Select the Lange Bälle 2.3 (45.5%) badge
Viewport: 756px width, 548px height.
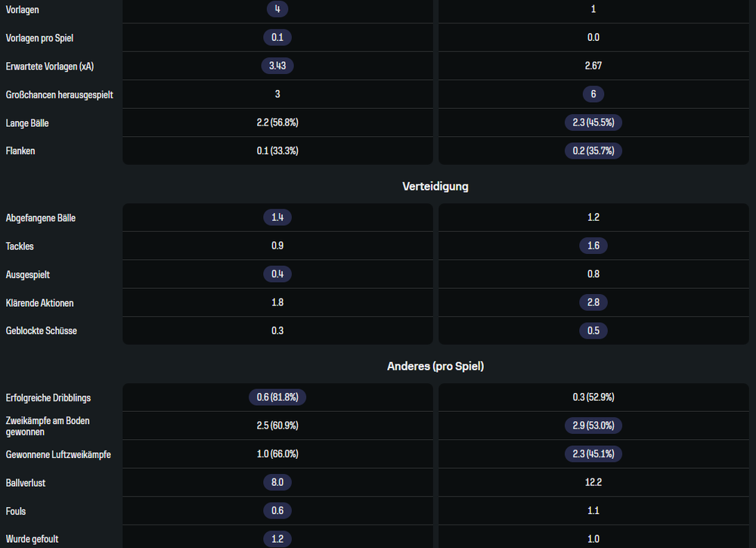(x=593, y=122)
